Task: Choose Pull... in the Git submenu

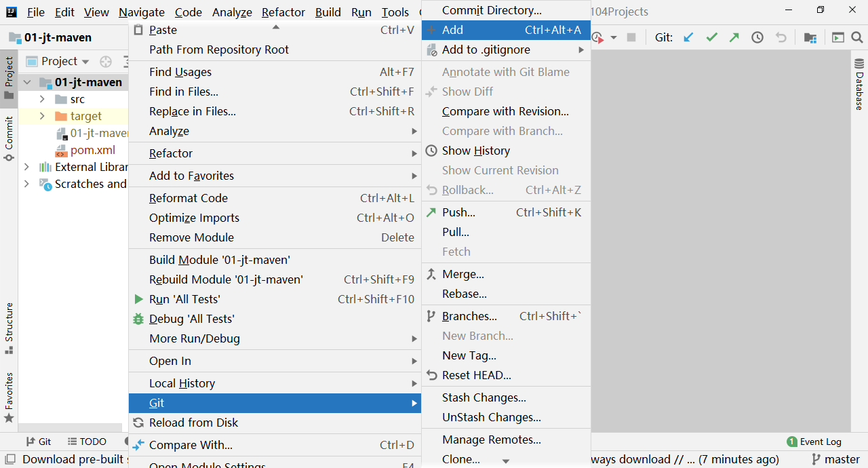Action: (x=506, y=232)
